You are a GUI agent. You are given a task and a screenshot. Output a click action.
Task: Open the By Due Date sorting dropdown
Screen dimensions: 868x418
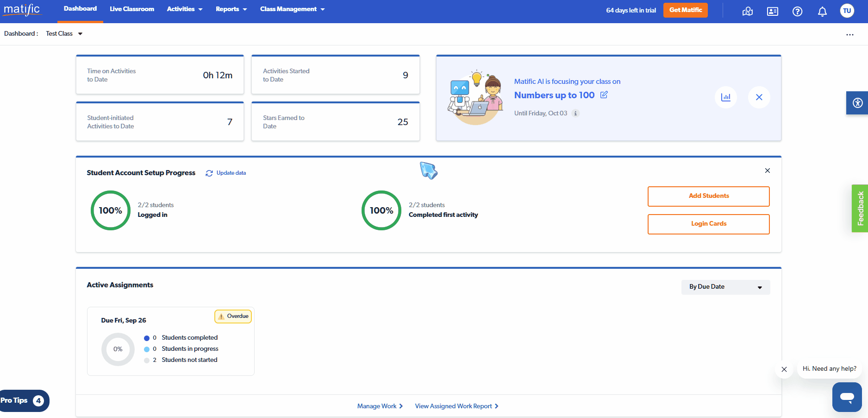[725, 287]
